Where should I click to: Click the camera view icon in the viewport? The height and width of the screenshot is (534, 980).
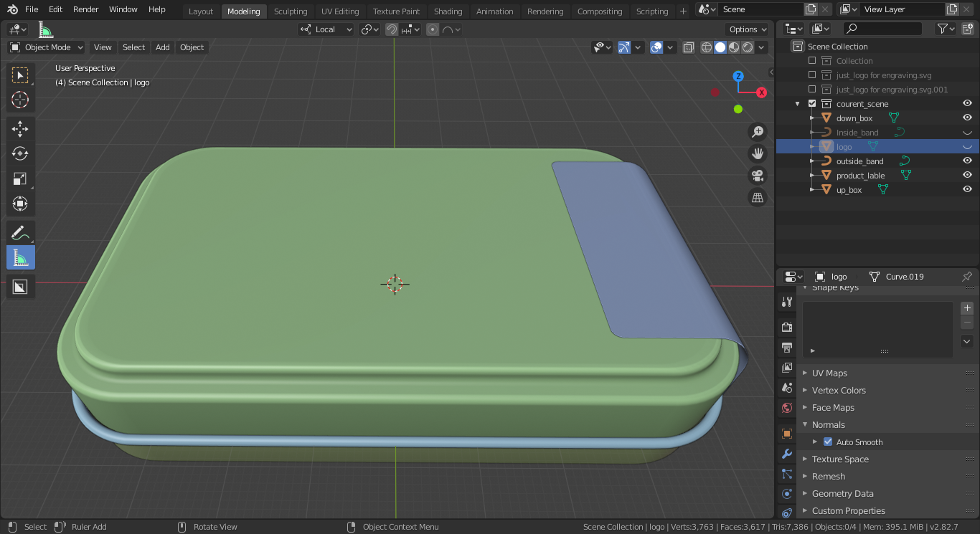tap(757, 176)
